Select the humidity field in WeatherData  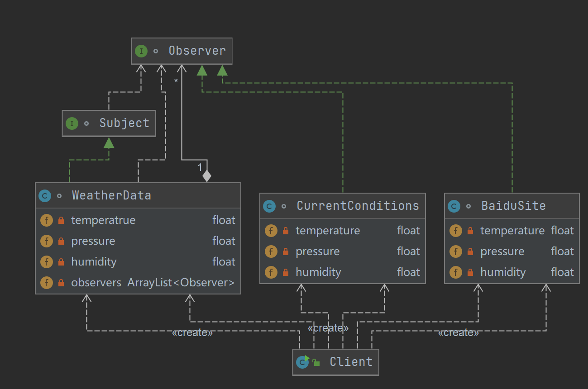tap(94, 262)
